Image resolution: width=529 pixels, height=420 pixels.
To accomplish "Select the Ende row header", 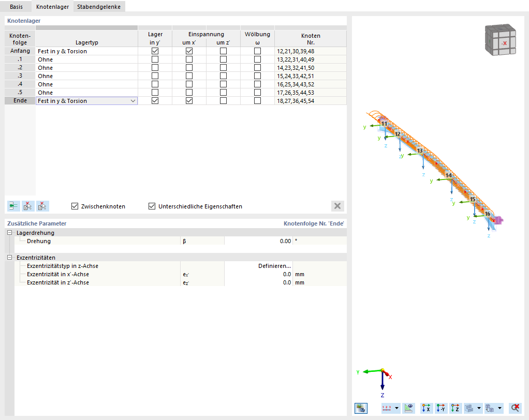I will coord(20,100).
